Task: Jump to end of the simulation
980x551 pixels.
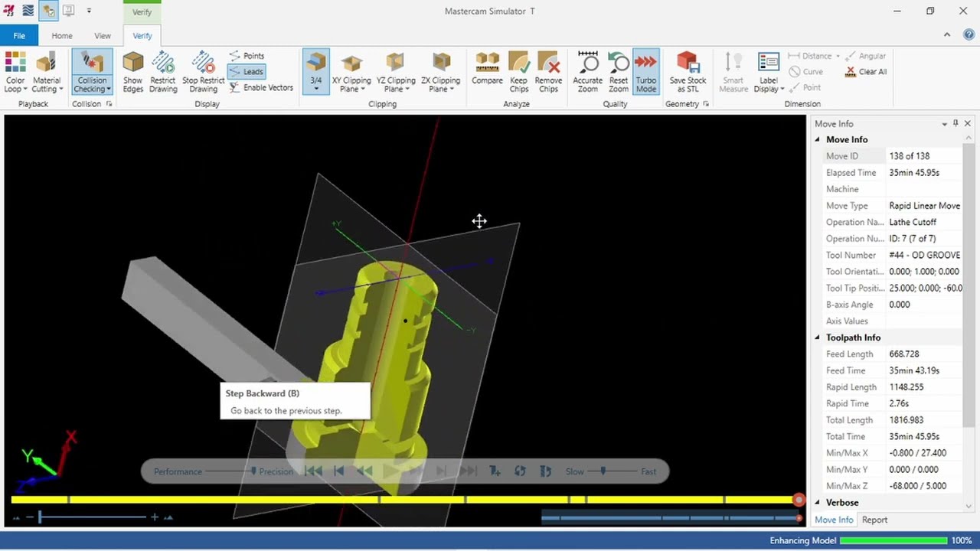Action: pos(469,471)
